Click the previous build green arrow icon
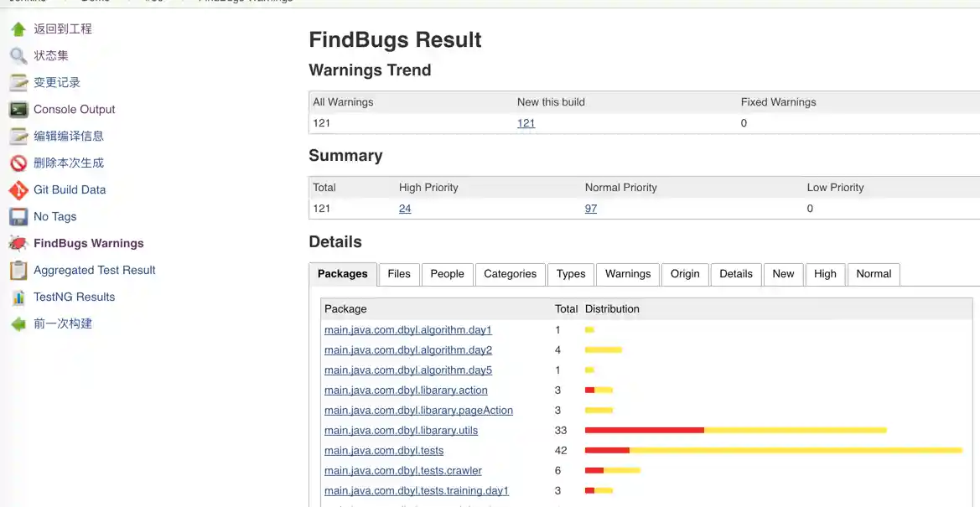This screenshot has width=980, height=507. click(x=18, y=324)
